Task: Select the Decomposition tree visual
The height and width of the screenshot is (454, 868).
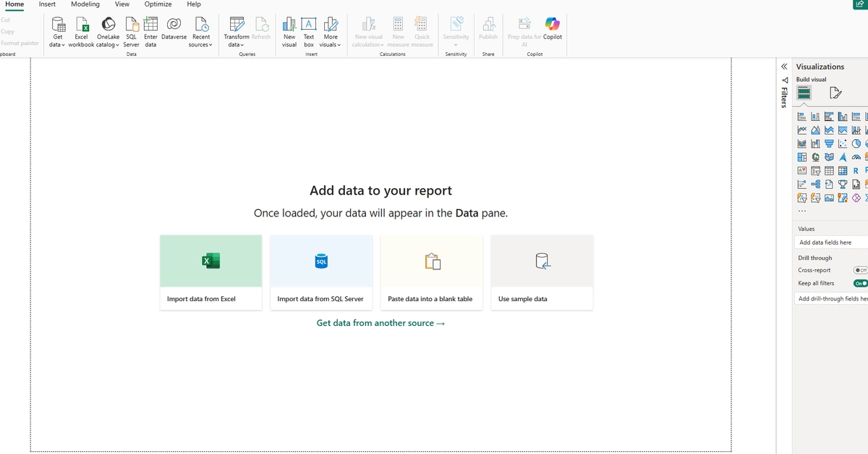Action: (x=815, y=184)
